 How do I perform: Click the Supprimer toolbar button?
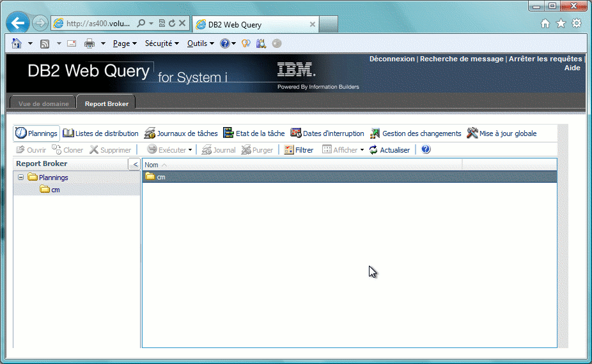(110, 150)
